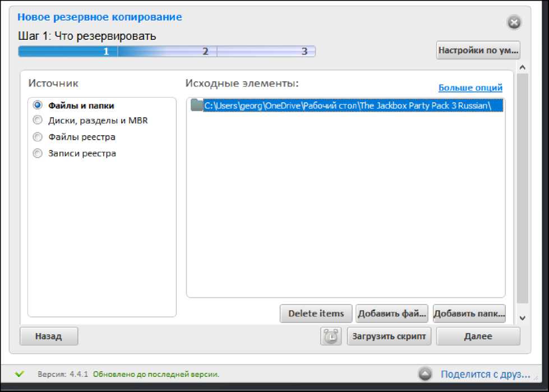
Task: Open Поделится с друз... link
Action: click(x=485, y=374)
